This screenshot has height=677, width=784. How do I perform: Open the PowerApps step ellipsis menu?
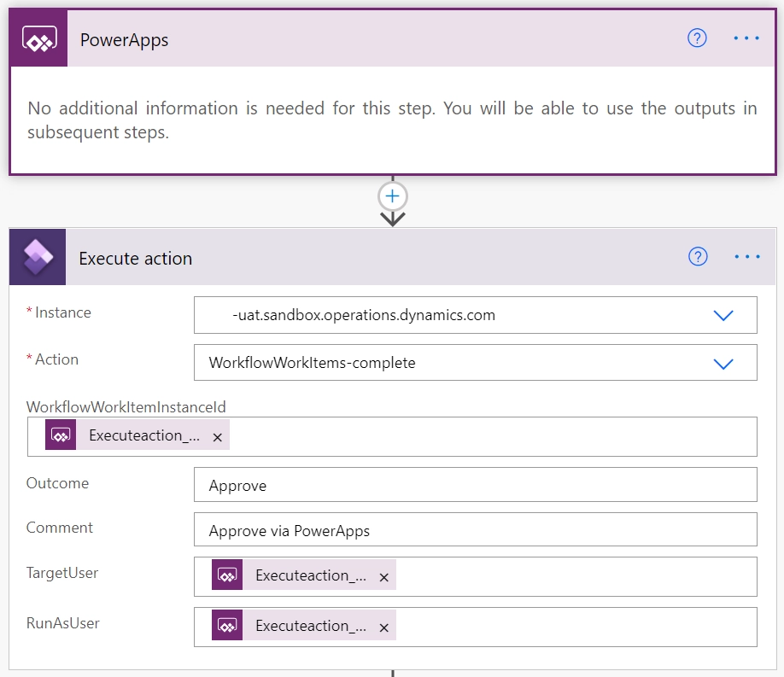click(x=746, y=38)
